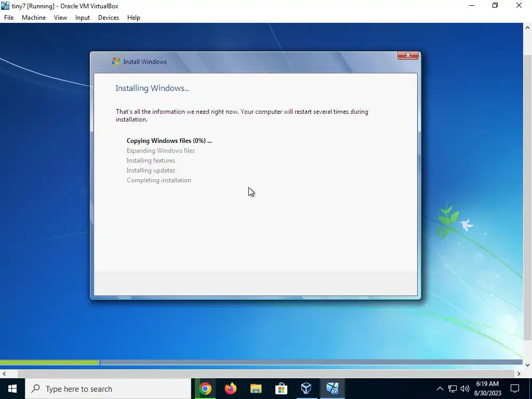Open the File menu in VirtualBox
Screen dimensions: 532x399
9,18
